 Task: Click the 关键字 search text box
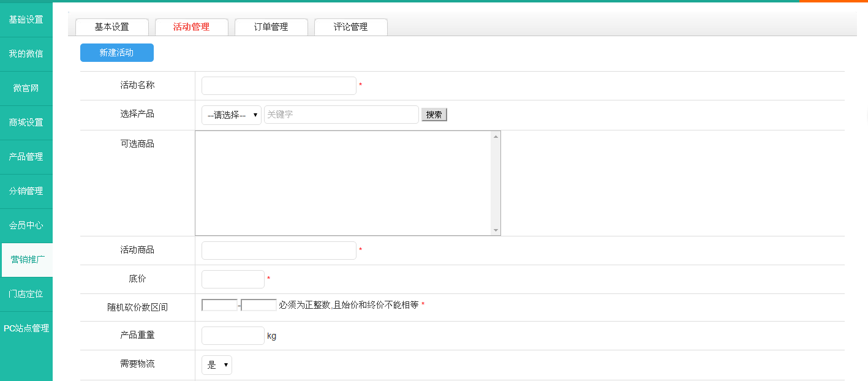341,115
